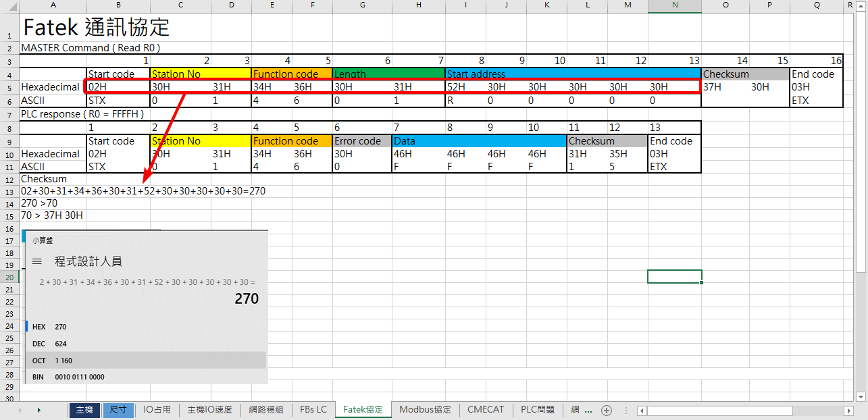Select OCT number base in calculator
The width and height of the screenshot is (868, 420).
(39, 361)
